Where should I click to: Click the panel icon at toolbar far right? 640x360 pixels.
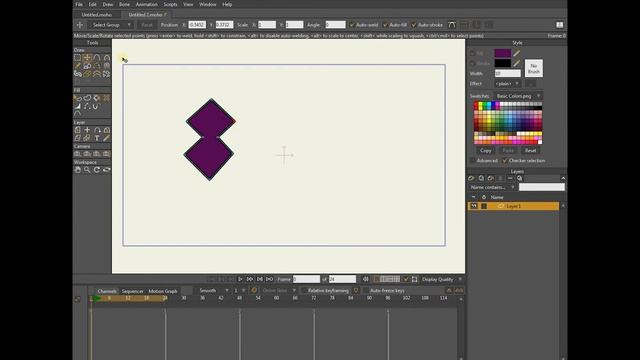[x=560, y=25]
